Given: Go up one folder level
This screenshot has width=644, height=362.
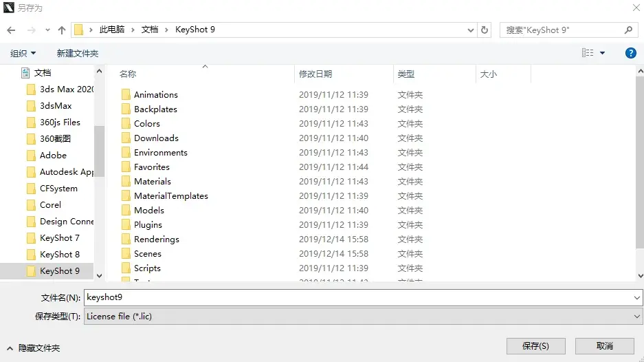Looking at the screenshot, I should (x=62, y=30).
